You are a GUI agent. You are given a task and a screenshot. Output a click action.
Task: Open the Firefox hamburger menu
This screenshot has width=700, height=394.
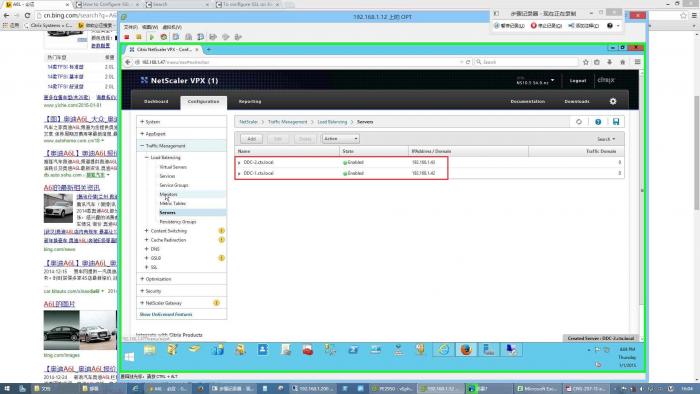click(x=638, y=62)
